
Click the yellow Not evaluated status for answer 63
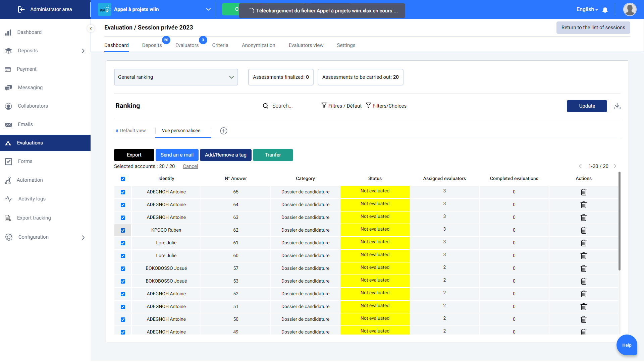[x=375, y=218]
